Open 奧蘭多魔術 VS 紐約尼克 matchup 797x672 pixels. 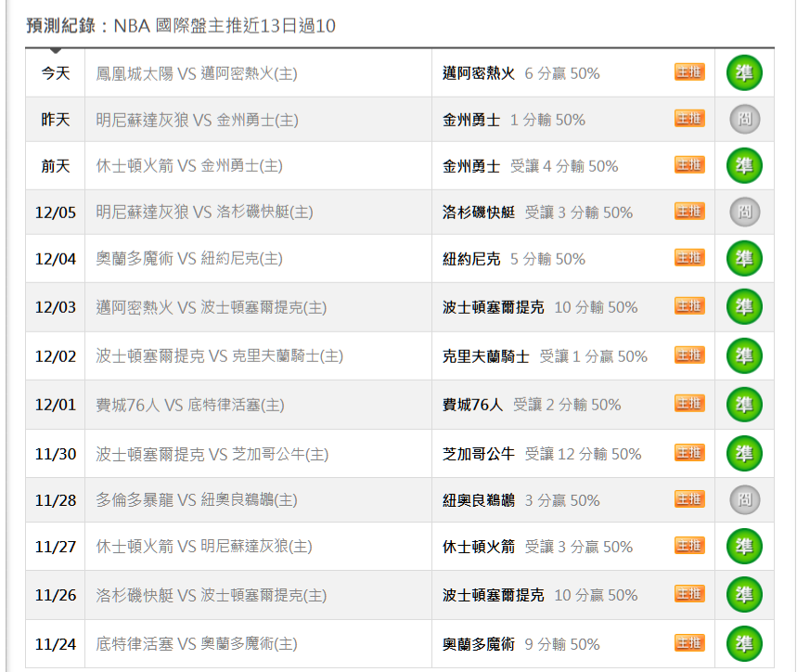tap(189, 259)
